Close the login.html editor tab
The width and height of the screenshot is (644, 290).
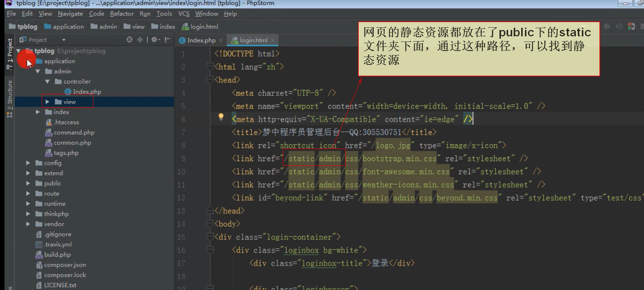[x=273, y=40]
